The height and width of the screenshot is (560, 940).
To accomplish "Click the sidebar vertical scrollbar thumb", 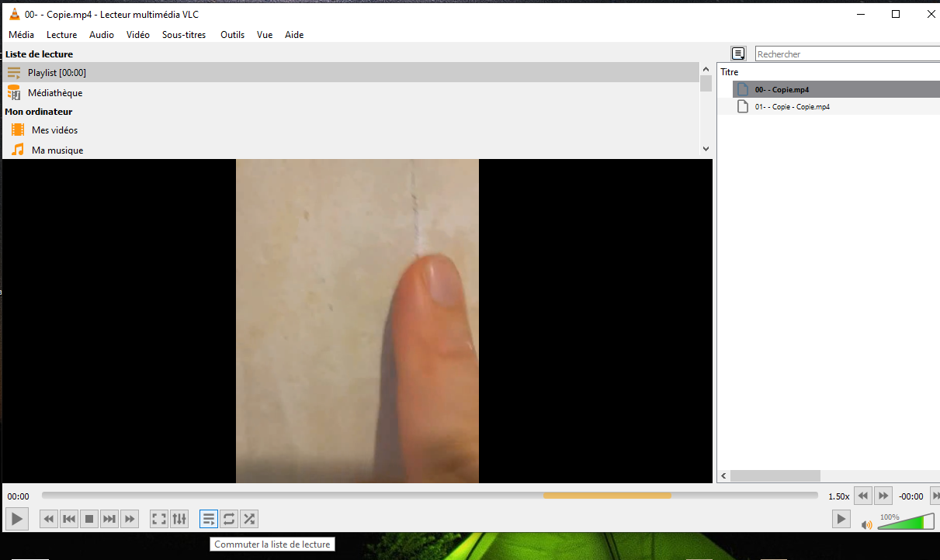I will [706, 84].
